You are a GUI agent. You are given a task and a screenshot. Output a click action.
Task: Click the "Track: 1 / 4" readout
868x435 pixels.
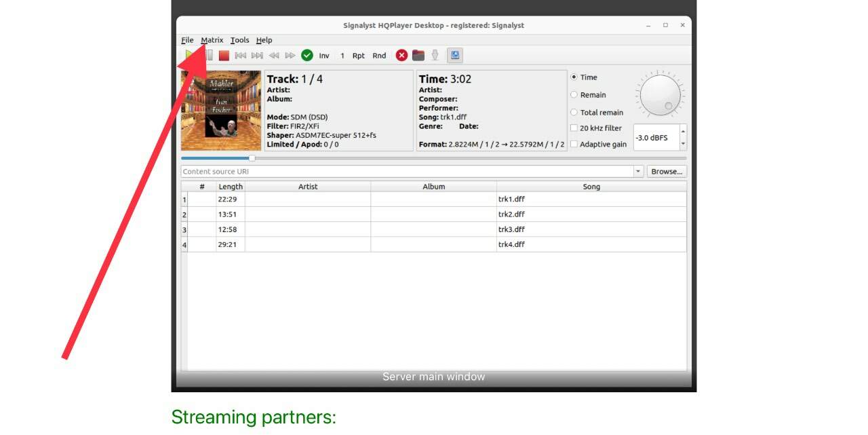(295, 79)
